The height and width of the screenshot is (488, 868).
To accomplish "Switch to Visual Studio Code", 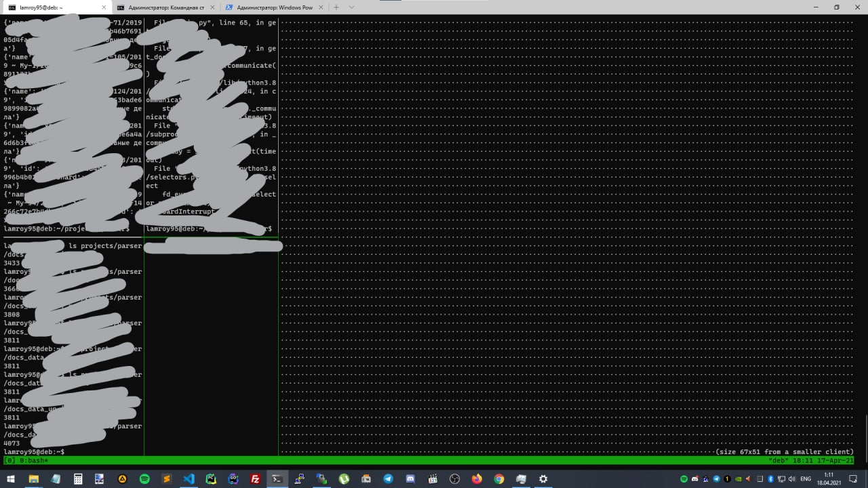I will (x=189, y=479).
